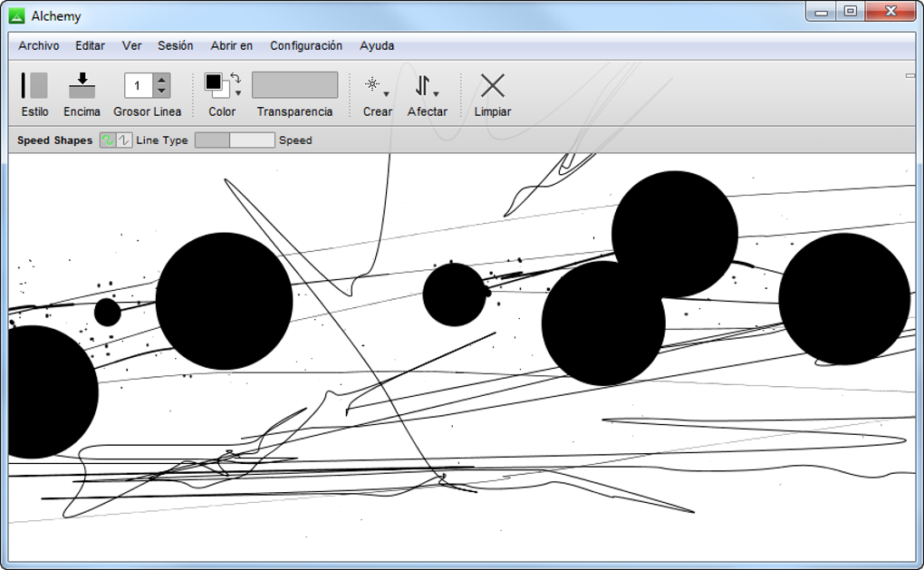Open the Archivo menu
Image resolution: width=924 pixels, height=570 pixels.
38,46
